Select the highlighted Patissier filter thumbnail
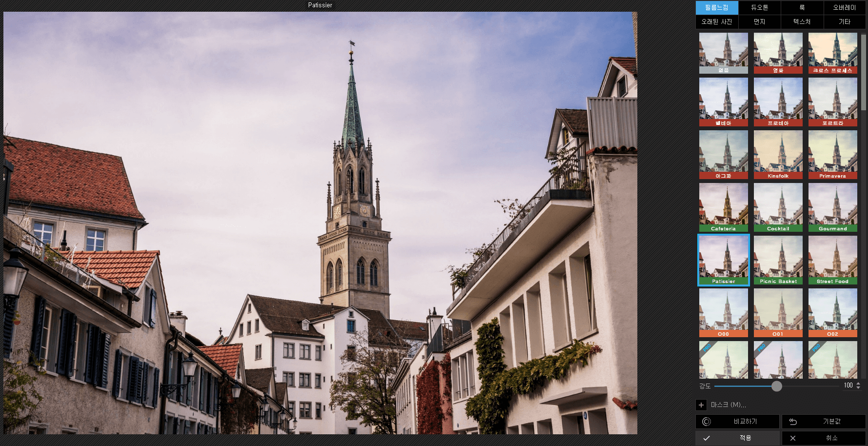Viewport: 868px width, 446px height. pos(723,260)
